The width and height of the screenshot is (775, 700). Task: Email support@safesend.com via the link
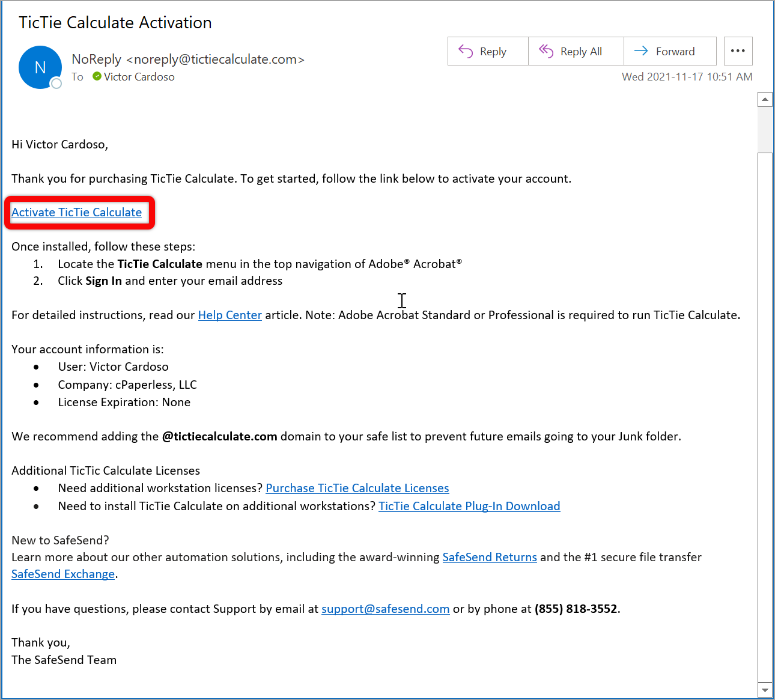[386, 609]
